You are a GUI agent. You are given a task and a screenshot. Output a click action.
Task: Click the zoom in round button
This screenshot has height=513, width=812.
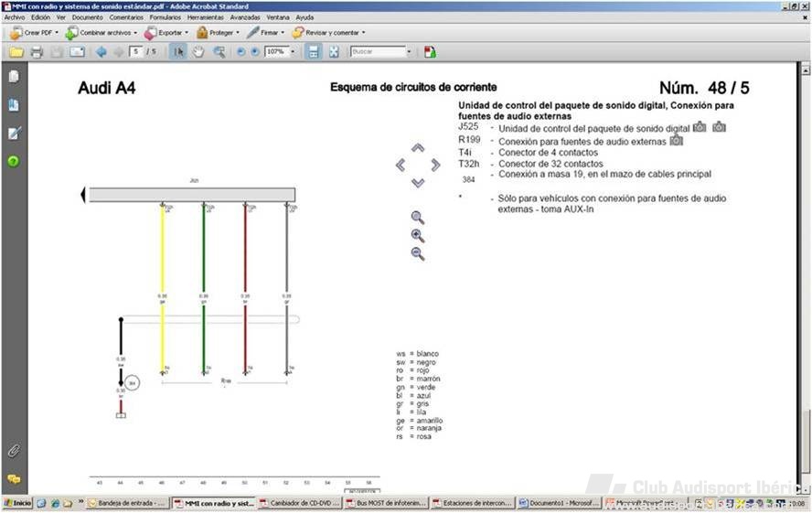(255, 52)
